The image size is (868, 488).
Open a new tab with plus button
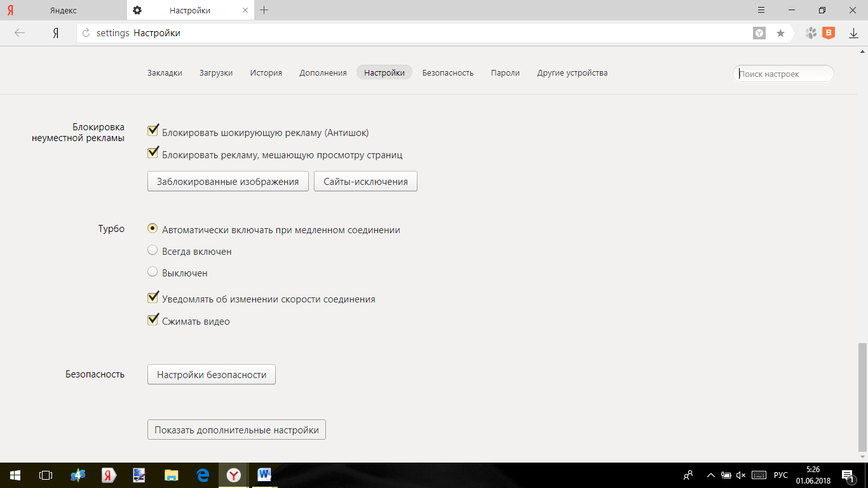264,10
